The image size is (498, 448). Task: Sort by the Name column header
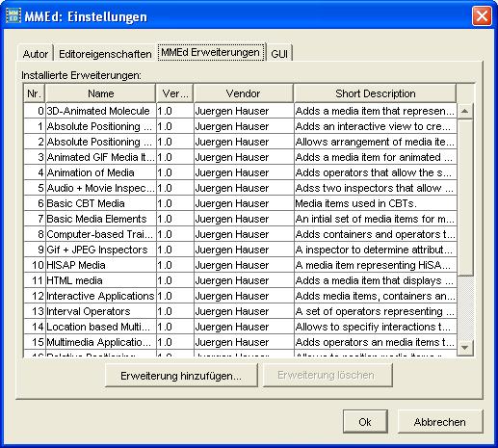(x=100, y=93)
